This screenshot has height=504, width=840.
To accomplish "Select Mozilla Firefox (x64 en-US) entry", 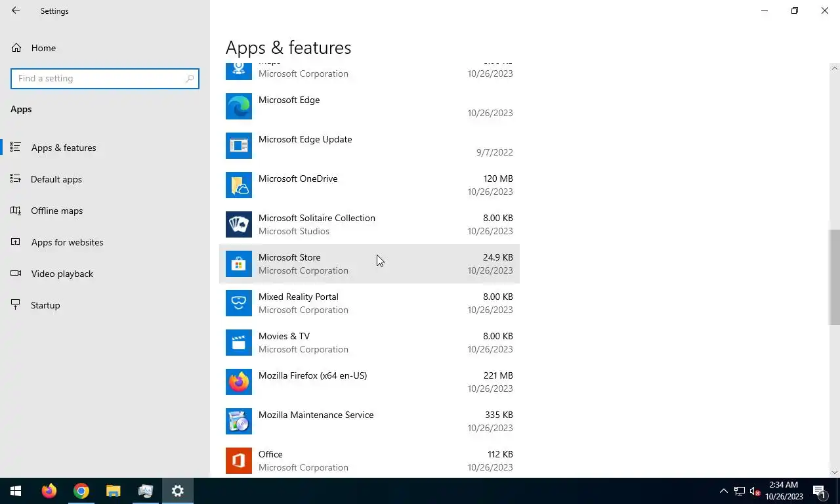I will tap(369, 382).
